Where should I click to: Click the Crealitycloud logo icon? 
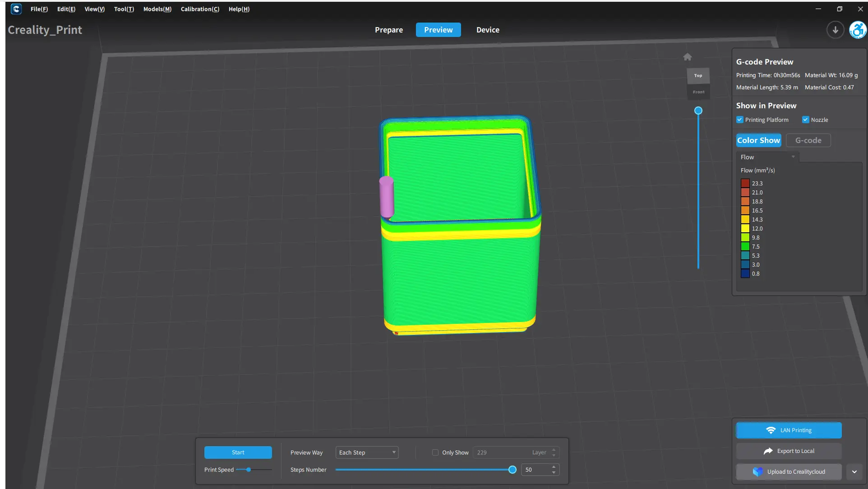click(757, 472)
